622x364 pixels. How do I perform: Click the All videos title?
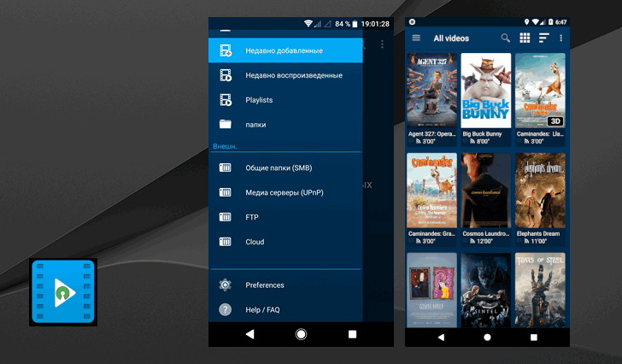451,38
